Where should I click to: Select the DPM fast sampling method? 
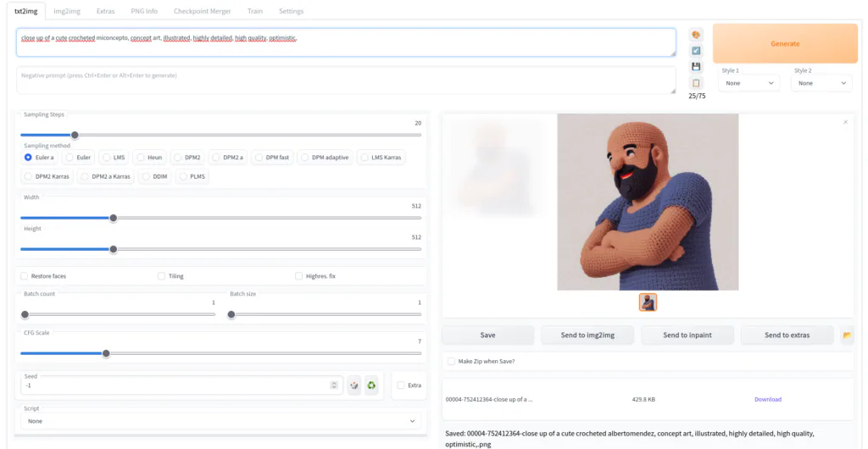272,158
